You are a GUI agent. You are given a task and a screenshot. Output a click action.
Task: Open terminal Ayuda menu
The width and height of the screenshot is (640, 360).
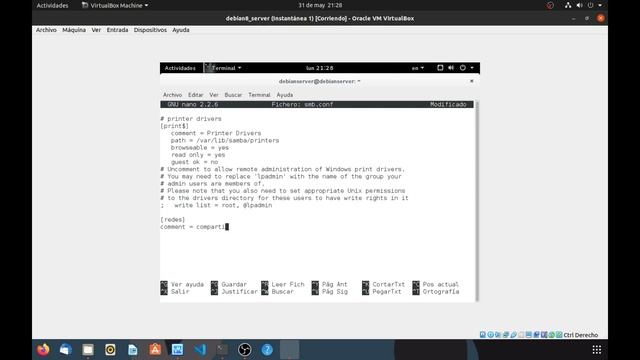pyautogui.click(x=284, y=95)
